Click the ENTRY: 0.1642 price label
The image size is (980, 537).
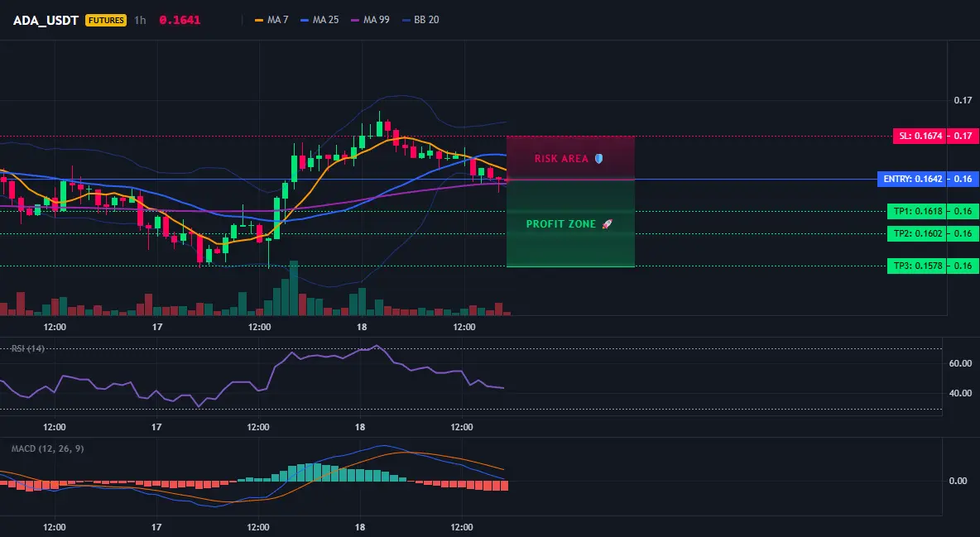pos(912,179)
